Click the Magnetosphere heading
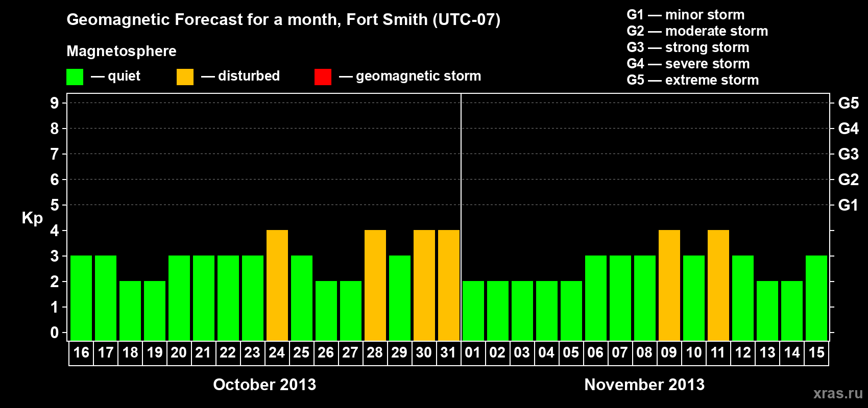Image resolution: width=868 pixels, height=408 pixels. [x=122, y=51]
